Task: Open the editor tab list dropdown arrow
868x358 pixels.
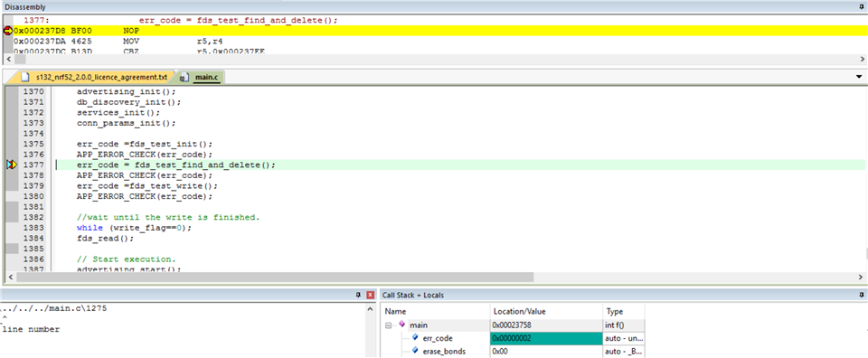Action: (859, 76)
